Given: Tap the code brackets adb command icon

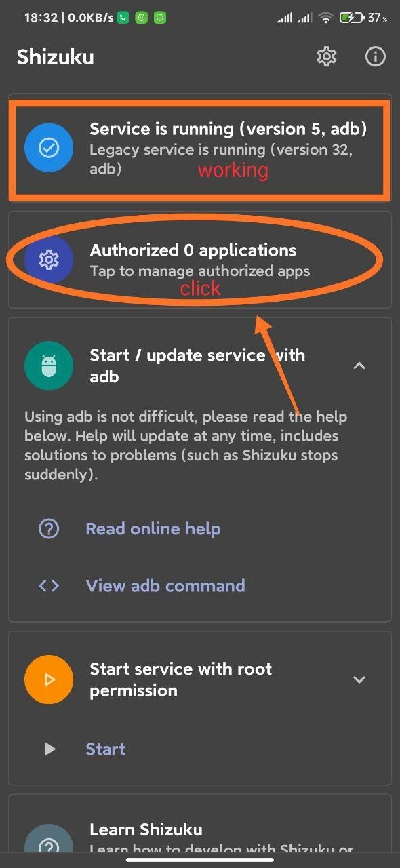Looking at the screenshot, I should (49, 586).
